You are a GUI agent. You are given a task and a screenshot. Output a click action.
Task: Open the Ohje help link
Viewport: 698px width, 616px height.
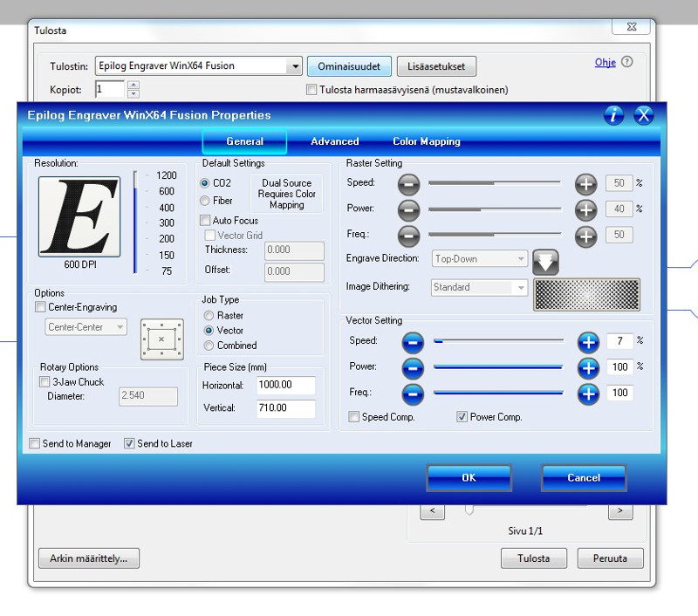(605, 62)
